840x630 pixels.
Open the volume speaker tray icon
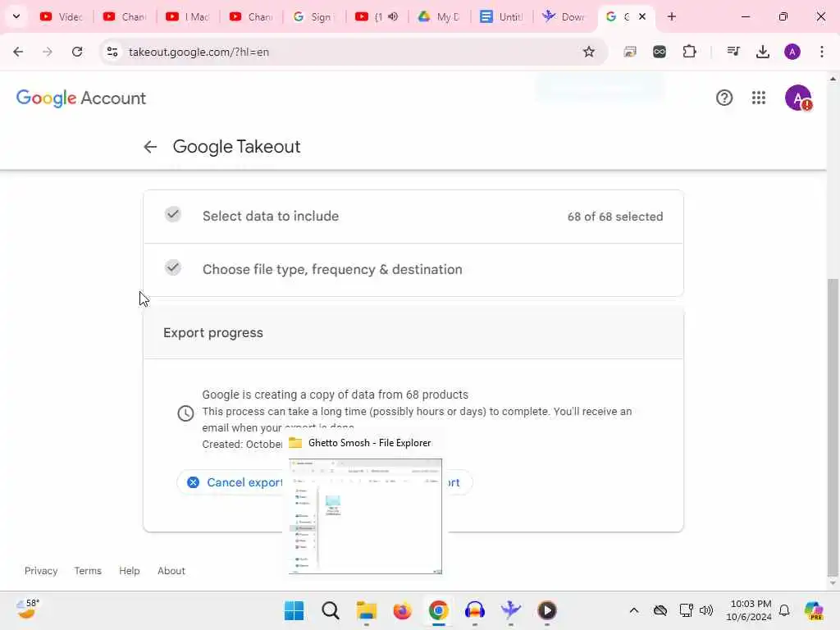pyautogui.click(x=706, y=610)
